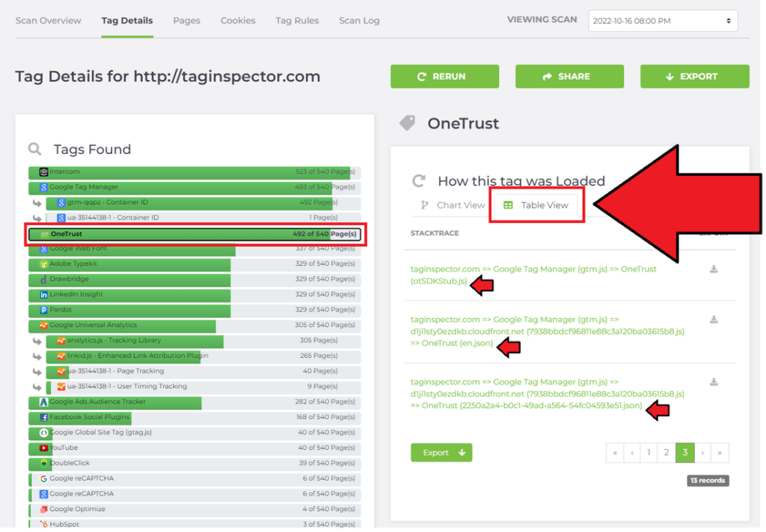Click the Pardot icon
Image resolution: width=766 pixels, height=532 pixels.
click(43, 311)
